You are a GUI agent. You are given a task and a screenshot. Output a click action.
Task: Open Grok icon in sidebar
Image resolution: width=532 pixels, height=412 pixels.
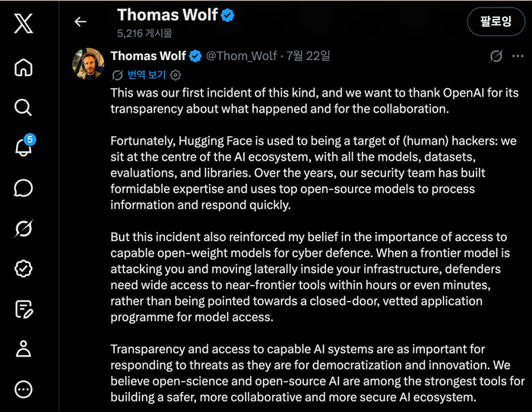click(24, 228)
